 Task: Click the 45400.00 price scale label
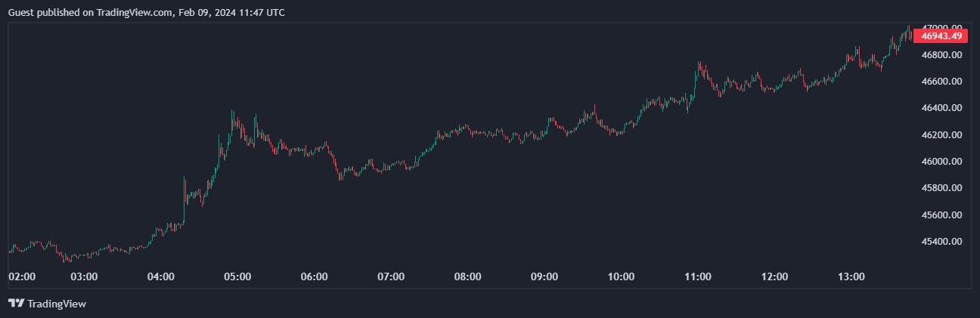[941, 242]
